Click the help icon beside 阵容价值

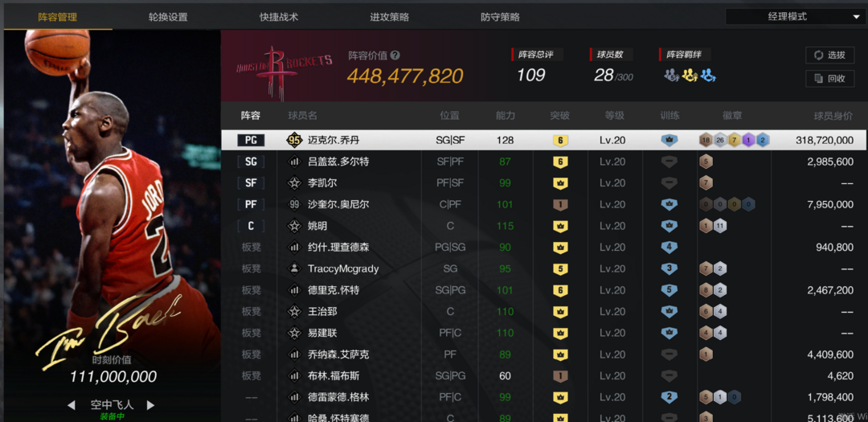click(x=395, y=56)
